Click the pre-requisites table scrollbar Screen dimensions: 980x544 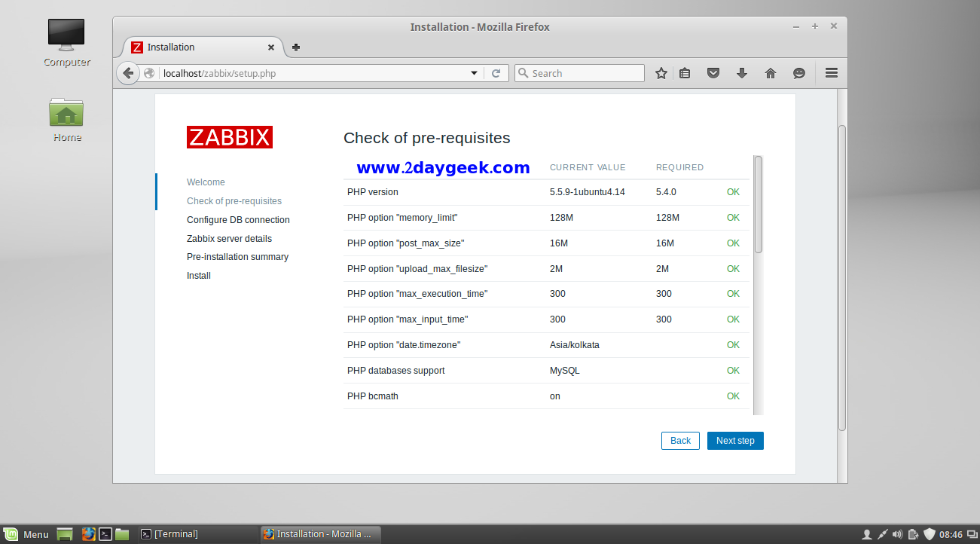[759, 203]
